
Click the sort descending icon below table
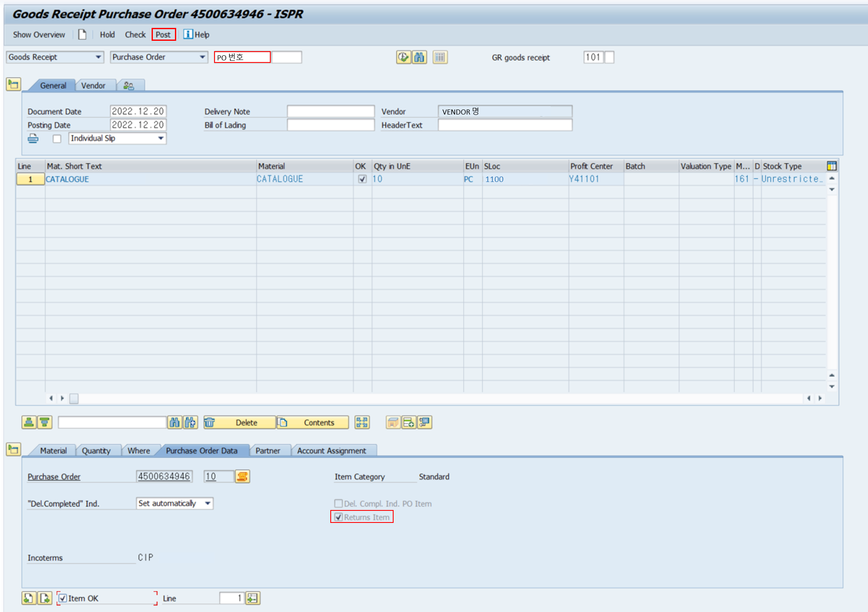pyautogui.click(x=45, y=423)
